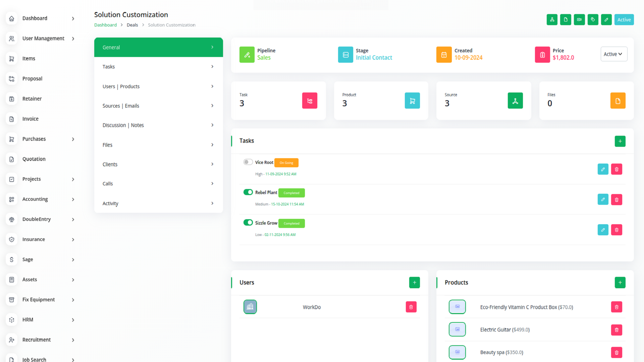
Task: Switch to Sources | Emails section
Action: point(158,106)
